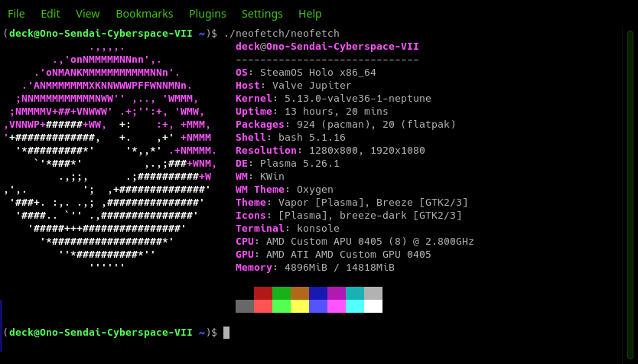Click the dark gray color block
638x364 pixels.
tap(245, 306)
